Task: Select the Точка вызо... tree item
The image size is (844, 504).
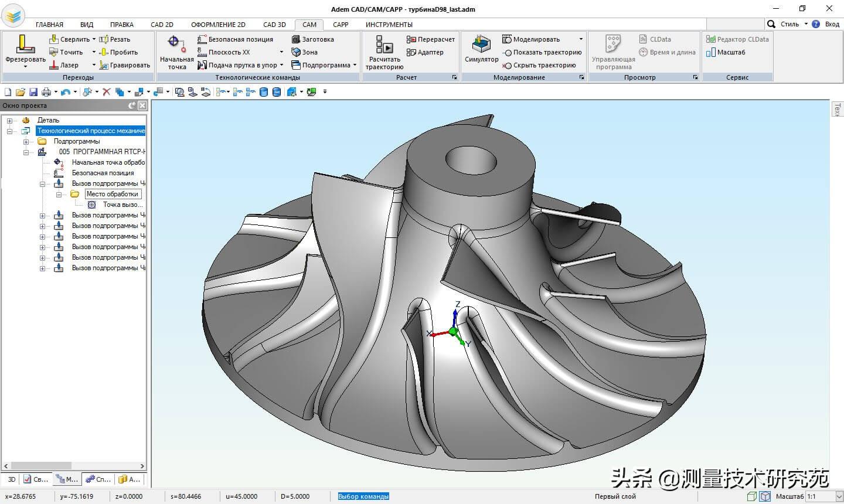Action: pos(122,205)
